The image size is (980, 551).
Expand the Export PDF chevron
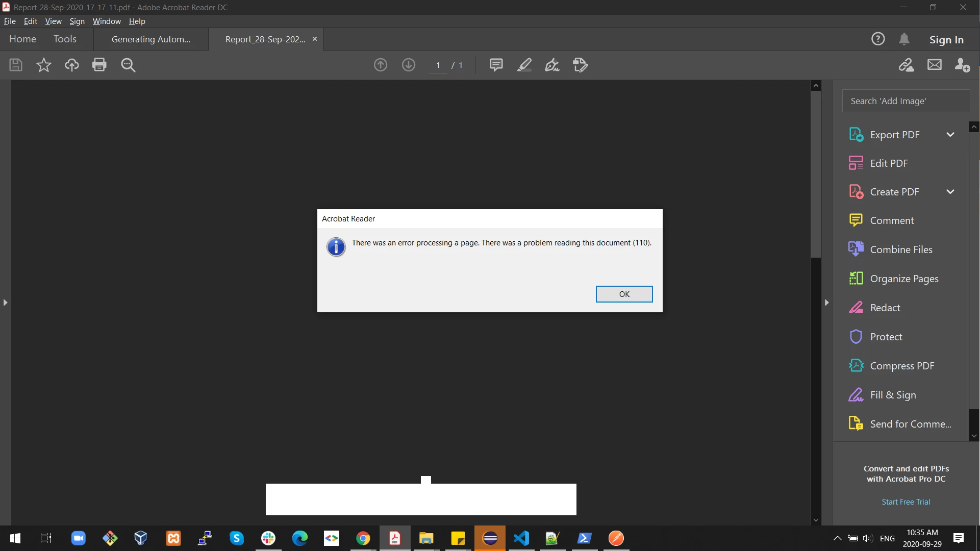pos(950,135)
